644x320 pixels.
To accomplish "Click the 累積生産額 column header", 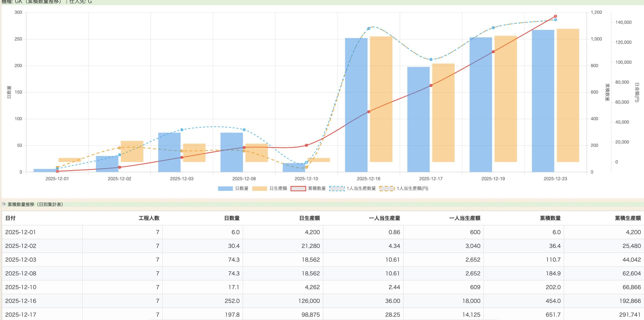I will [628, 218].
